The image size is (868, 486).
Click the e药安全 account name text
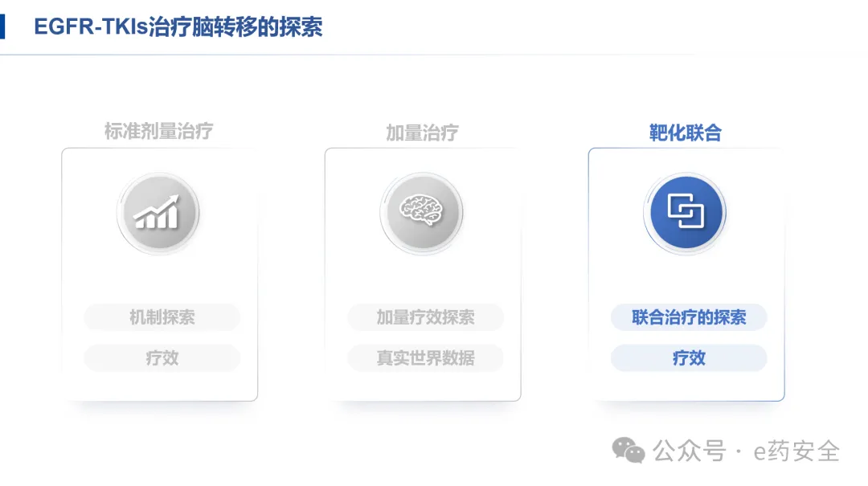pyautogui.click(x=796, y=451)
